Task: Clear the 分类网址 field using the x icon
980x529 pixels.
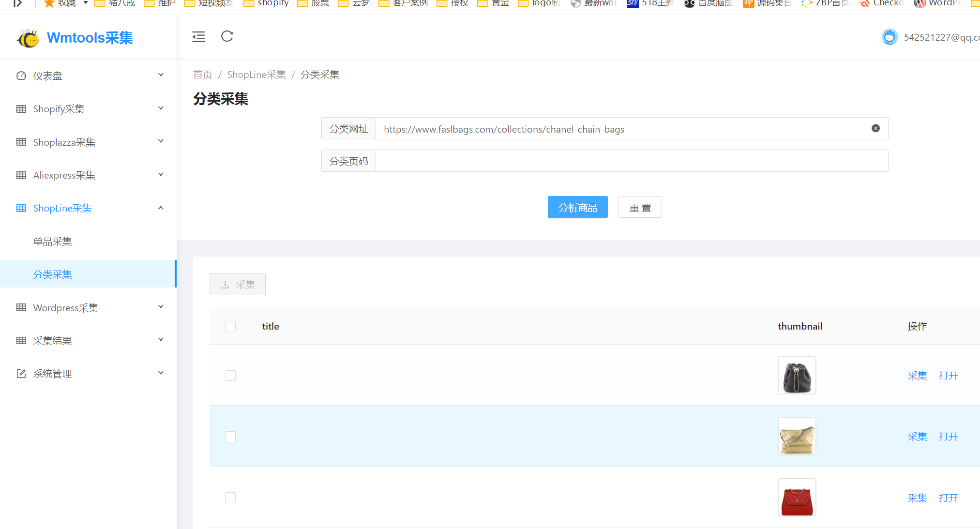Action: coord(875,128)
